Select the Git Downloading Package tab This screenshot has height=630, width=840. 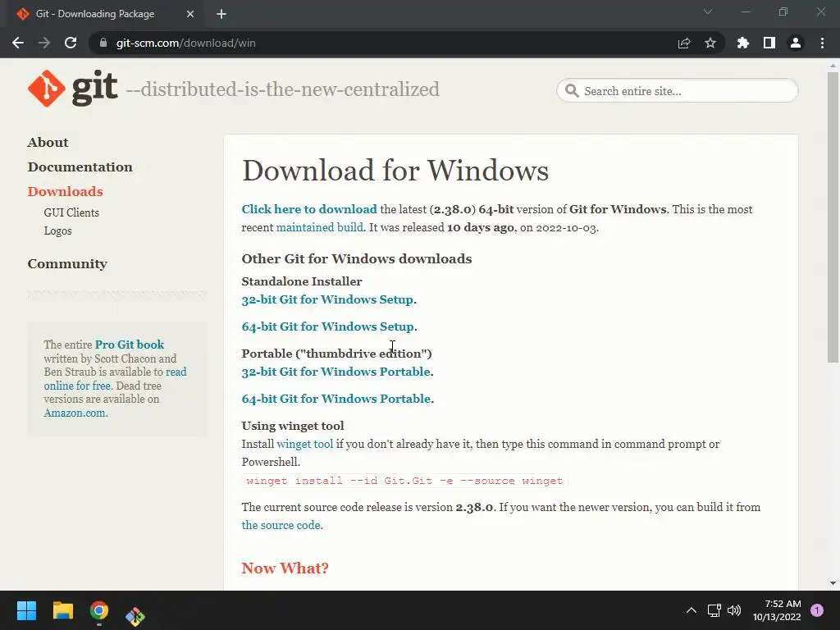102,14
